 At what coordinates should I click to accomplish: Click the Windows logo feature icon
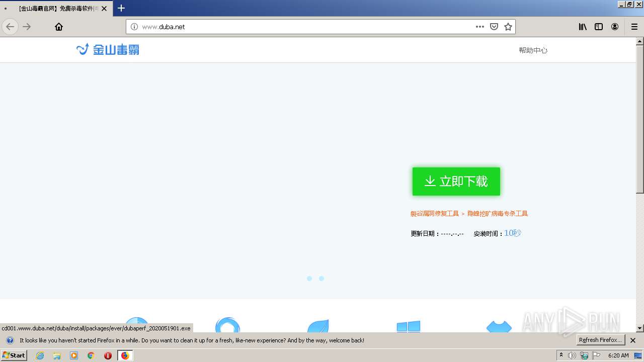pos(408,327)
